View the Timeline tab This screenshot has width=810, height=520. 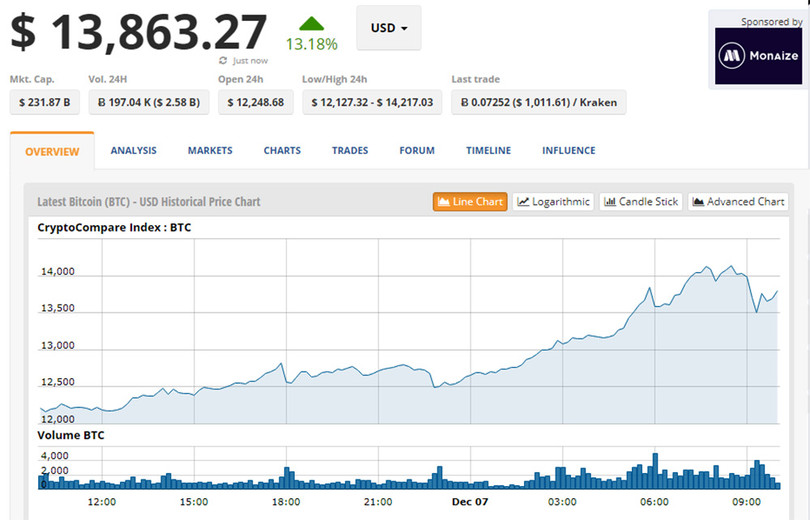coord(488,151)
